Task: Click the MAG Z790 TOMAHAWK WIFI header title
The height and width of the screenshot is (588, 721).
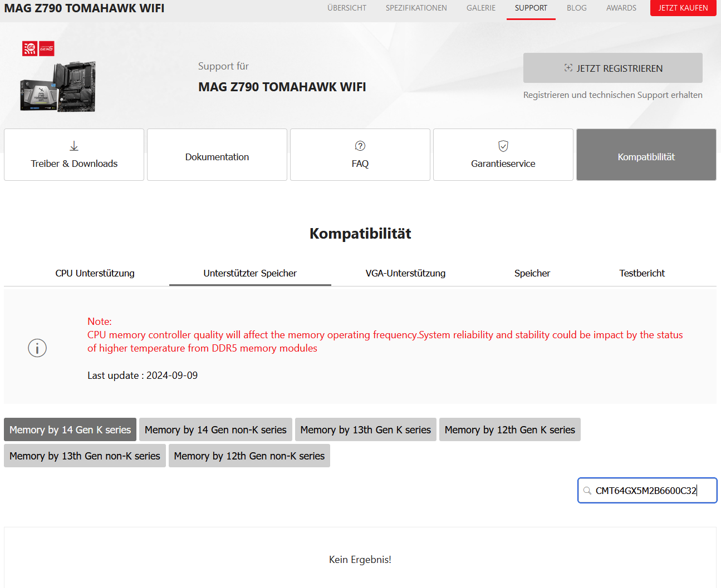Action: tap(84, 8)
